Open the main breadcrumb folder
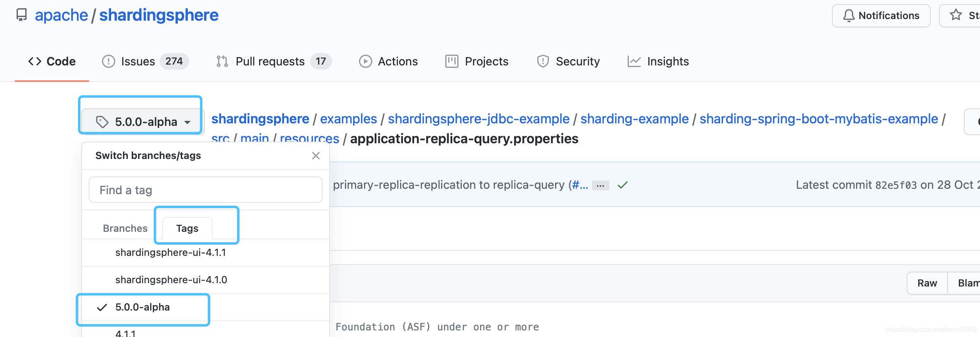 point(255,138)
